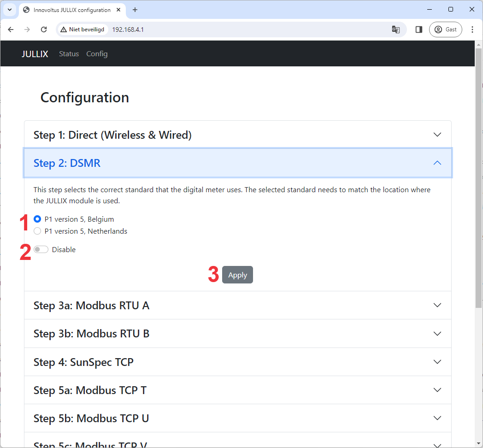Select P1 version 5, Netherlands radio option
This screenshot has height=448, width=483.
point(37,231)
